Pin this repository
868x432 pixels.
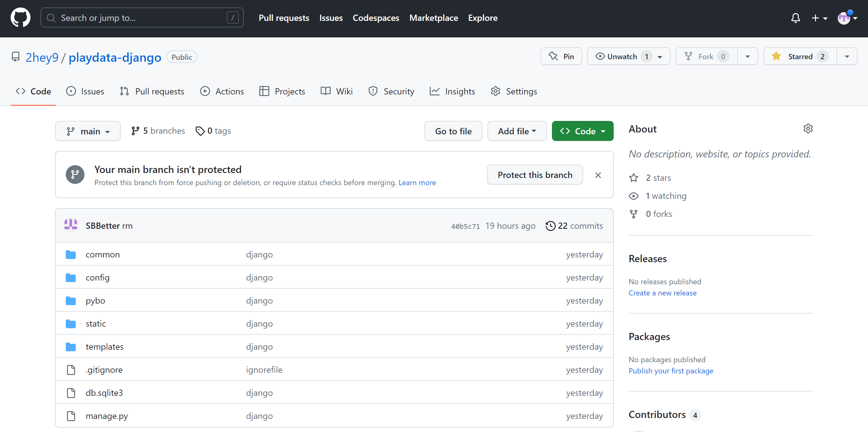coord(561,56)
